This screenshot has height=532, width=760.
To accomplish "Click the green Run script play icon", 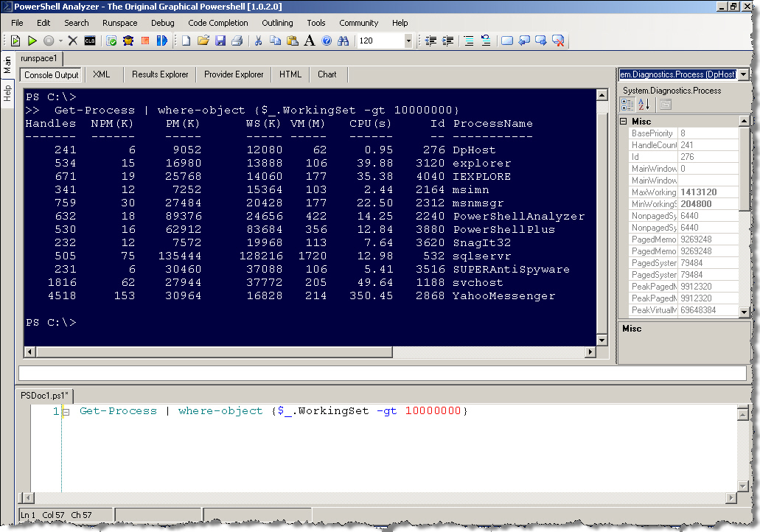I will coord(32,41).
